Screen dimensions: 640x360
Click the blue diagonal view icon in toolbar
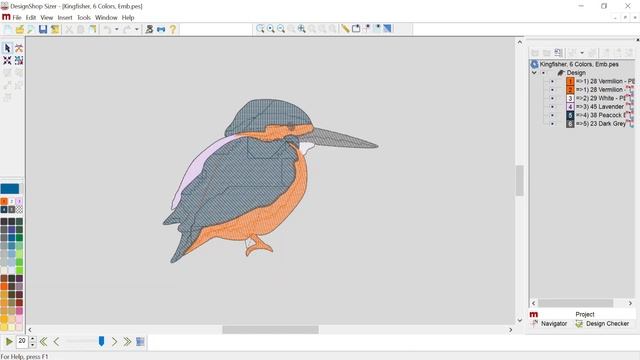[387, 29]
